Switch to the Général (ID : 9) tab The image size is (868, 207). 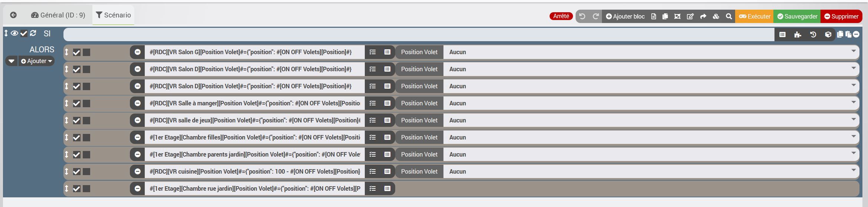tap(58, 15)
